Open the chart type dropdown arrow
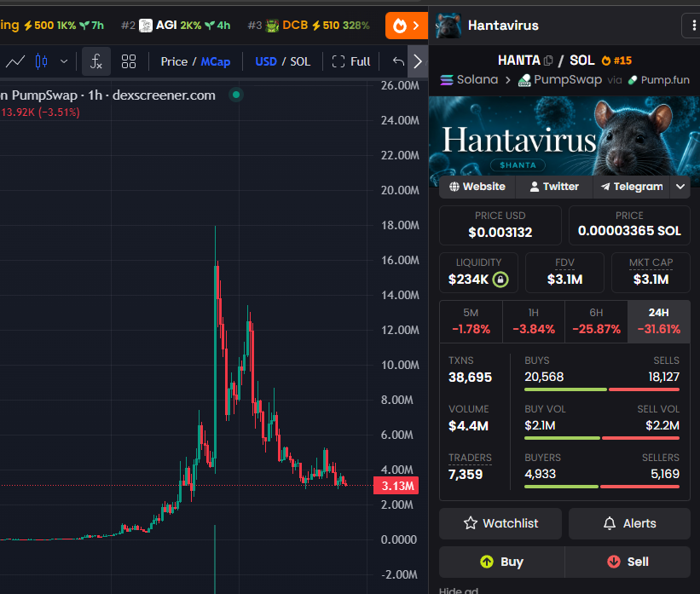This screenshot has width=700, height=594. coord(64,61)
